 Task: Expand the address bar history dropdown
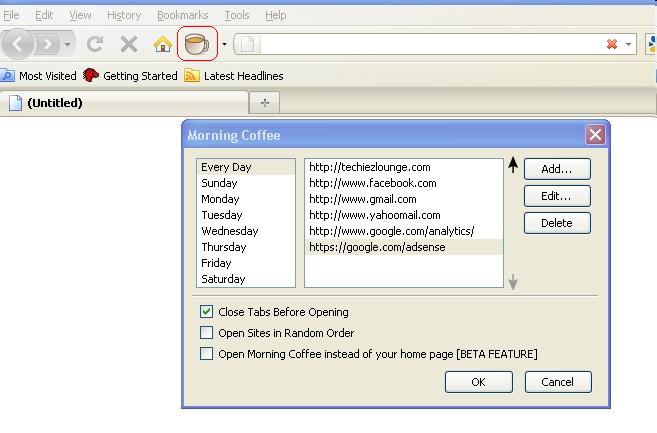(628, 44)
